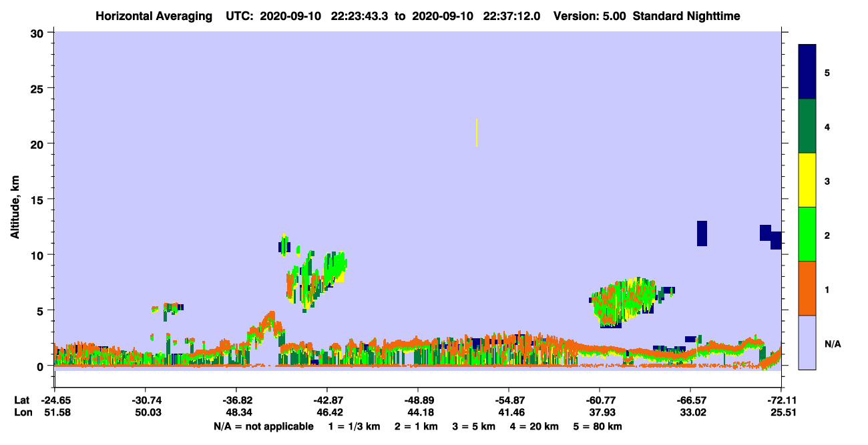868x445 pixels.
Task: Click the latitude value -60.77
Action: pos(600,400)
